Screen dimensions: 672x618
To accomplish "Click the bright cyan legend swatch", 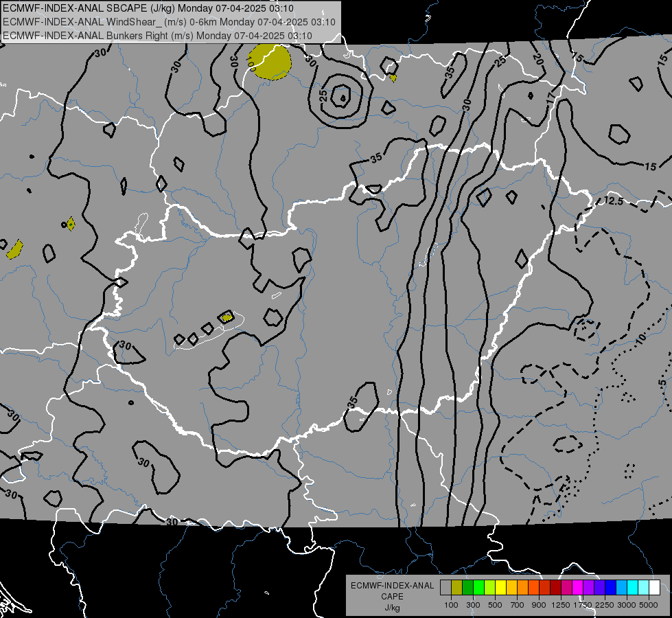I will click(x=633, y=588).
